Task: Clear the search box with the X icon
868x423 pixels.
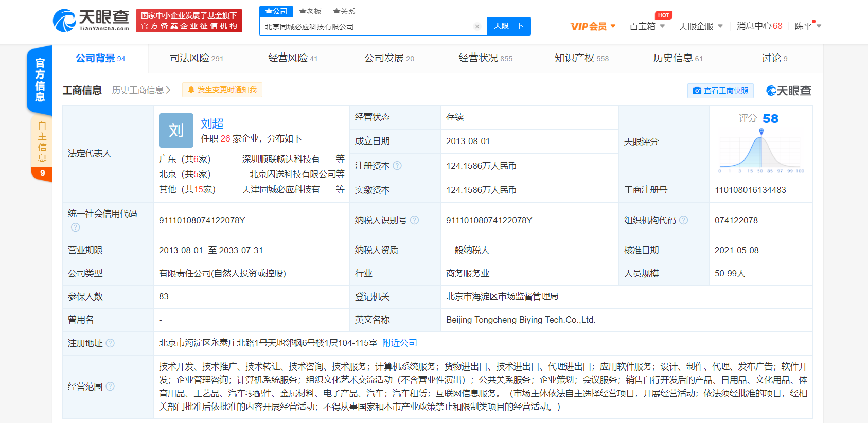Action: [x=477, y=26]
